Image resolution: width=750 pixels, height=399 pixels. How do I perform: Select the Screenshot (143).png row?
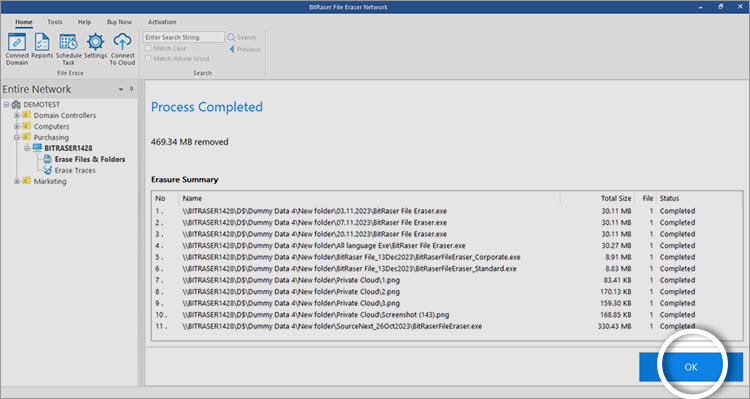point(447,314)
